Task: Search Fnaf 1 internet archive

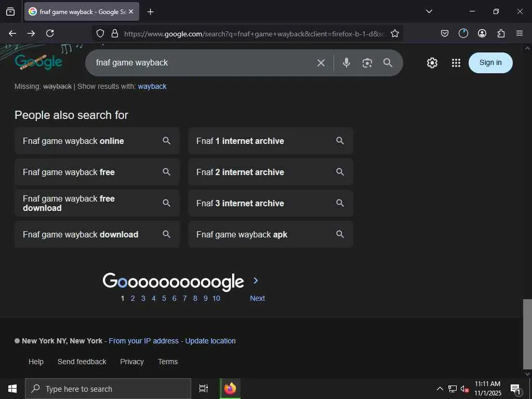Action: [271, 141]
